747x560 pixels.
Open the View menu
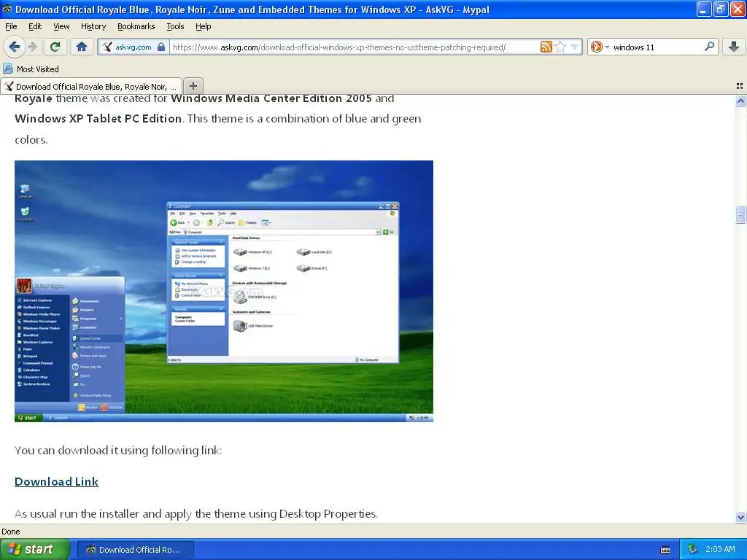(x=61, y=26)
